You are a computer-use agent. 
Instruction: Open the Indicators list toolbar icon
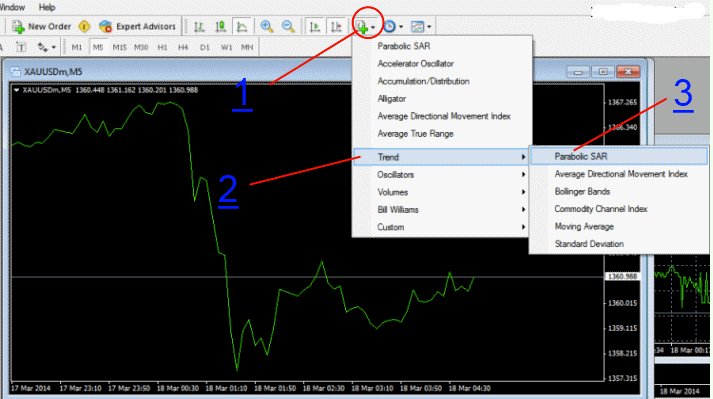(x=366, y=26)
